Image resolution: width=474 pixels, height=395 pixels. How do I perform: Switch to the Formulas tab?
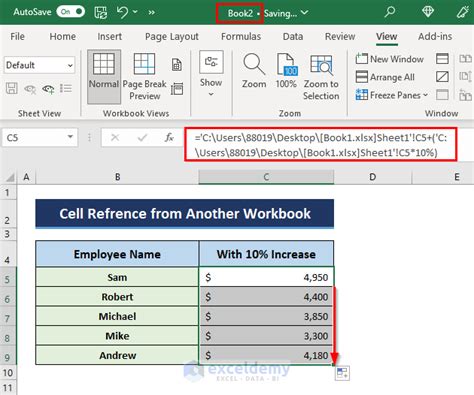[x=241, y=36]
